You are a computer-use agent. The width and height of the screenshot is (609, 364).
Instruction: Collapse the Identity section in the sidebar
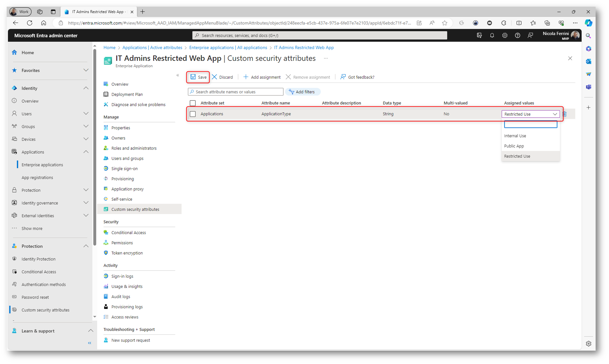[x=86, y=88]
